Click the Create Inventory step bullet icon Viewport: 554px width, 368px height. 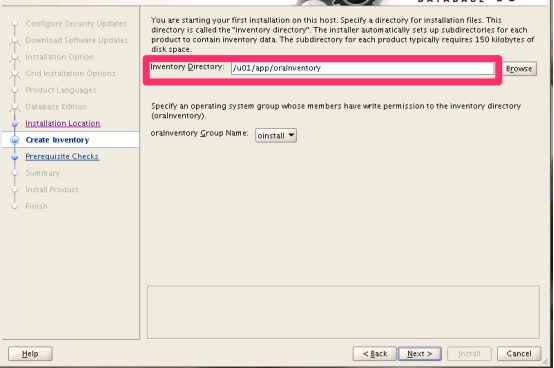15,140
